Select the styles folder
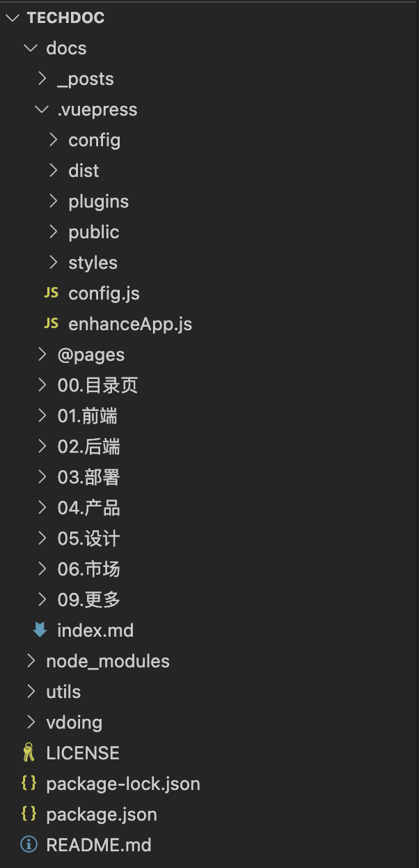This screenshot has height=868, width=419. click(93, 263)
